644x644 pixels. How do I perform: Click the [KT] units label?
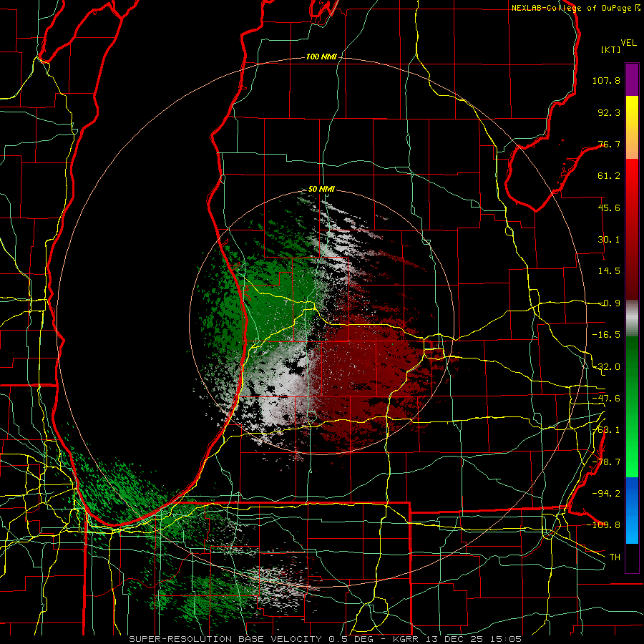tap(611, 49)
